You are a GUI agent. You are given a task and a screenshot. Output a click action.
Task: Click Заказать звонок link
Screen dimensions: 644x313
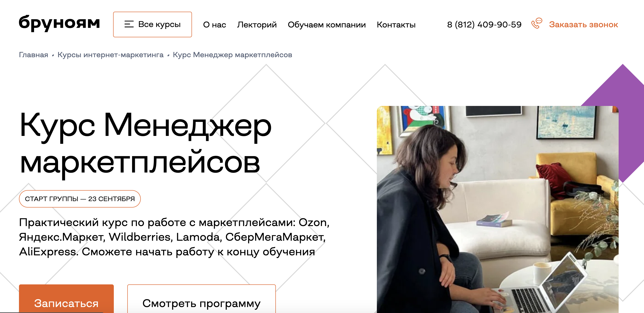(583, 24)
